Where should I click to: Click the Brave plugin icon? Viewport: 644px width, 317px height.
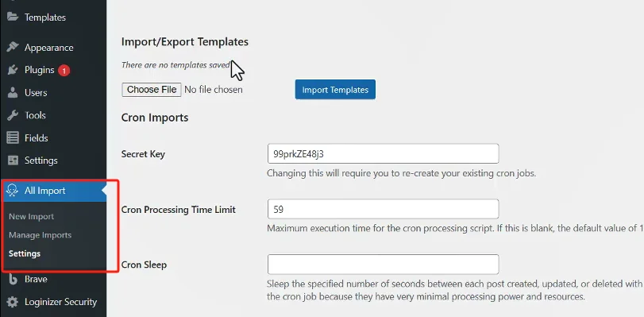[13, 279]
